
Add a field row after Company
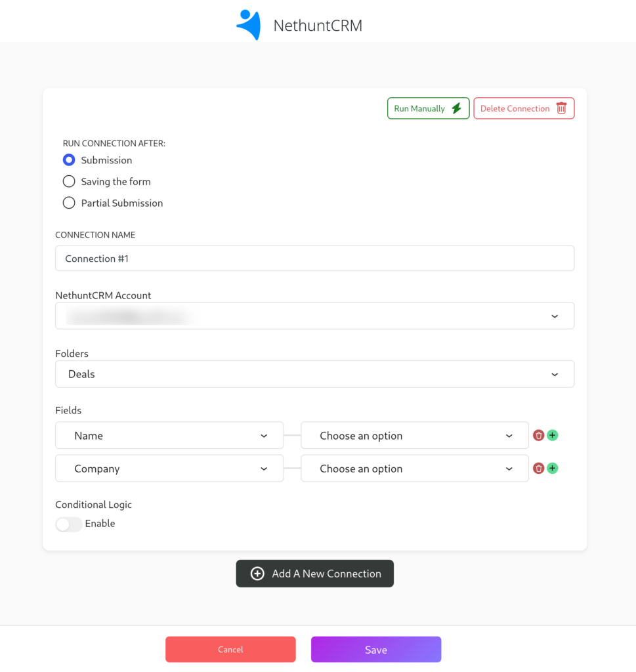[553, 469]
